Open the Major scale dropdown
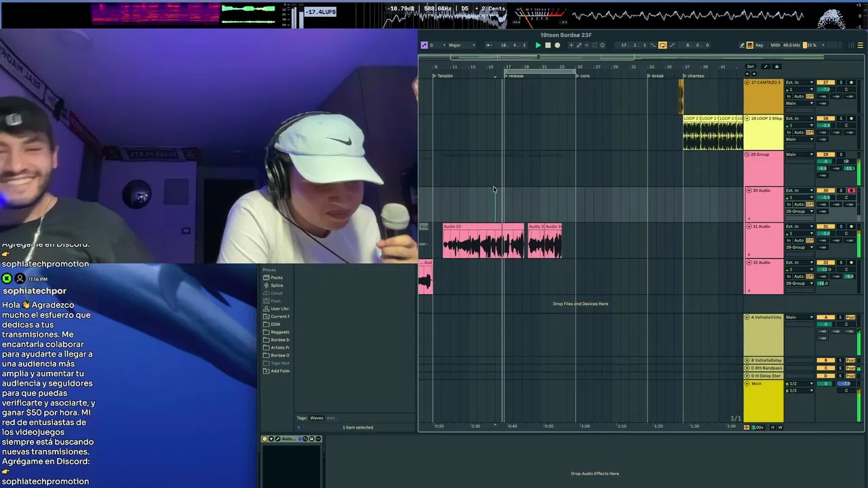The width and height of the screenshot is (868, 488). tap(462, 45)
